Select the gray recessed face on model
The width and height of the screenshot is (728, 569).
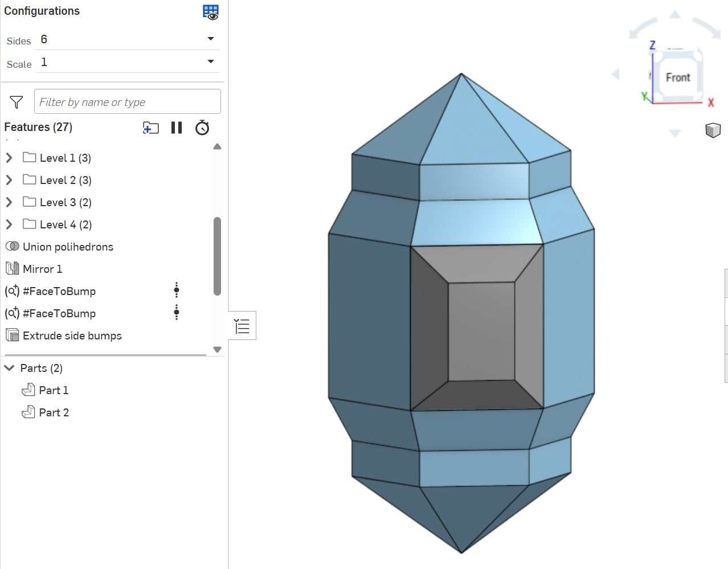pos(481,331)
